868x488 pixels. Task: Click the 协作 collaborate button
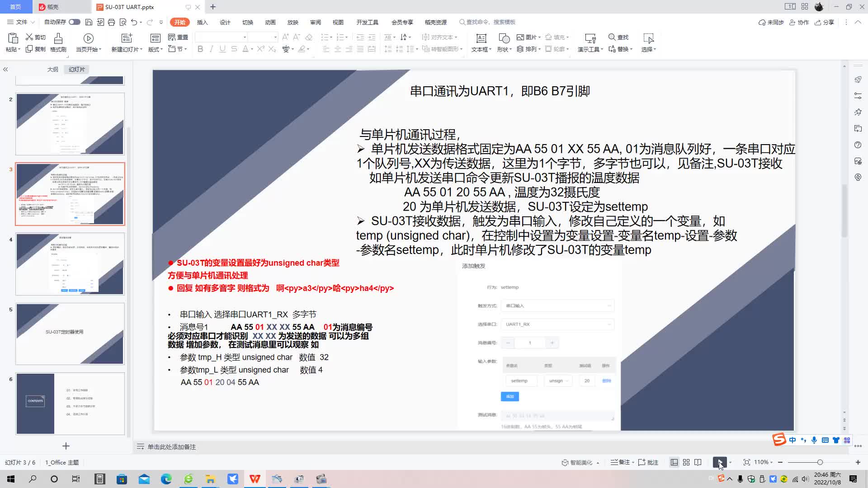click(x=799, y=22)
